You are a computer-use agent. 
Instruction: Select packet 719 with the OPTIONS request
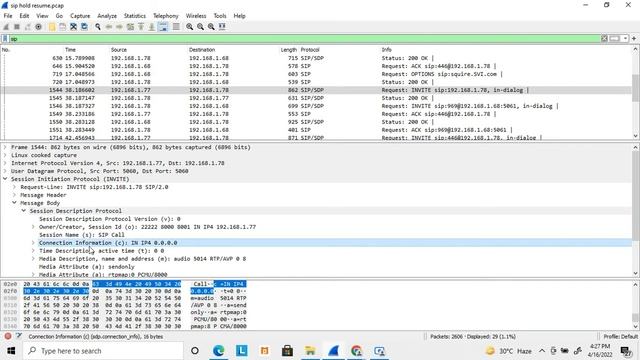click(316, 74)
